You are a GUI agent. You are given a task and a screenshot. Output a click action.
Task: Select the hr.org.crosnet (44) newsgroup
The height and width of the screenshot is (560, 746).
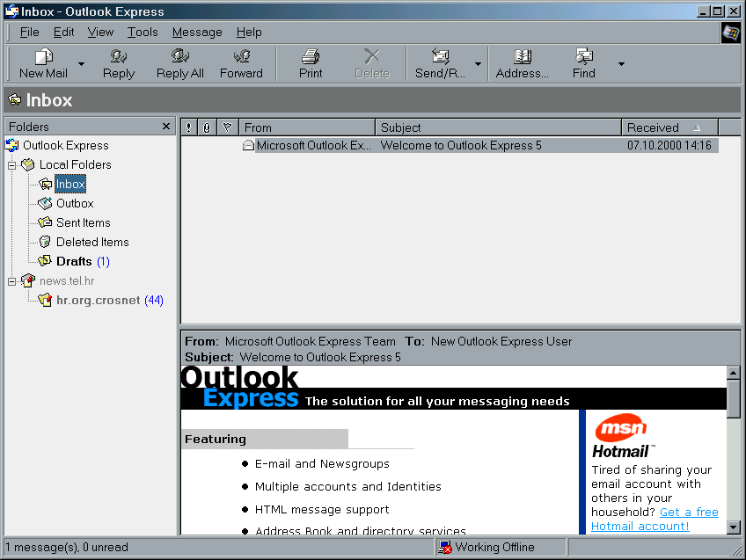point(109,300)
